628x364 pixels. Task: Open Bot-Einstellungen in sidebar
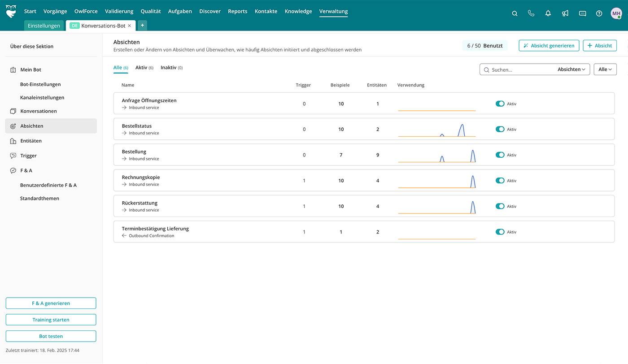click(40, 84)
